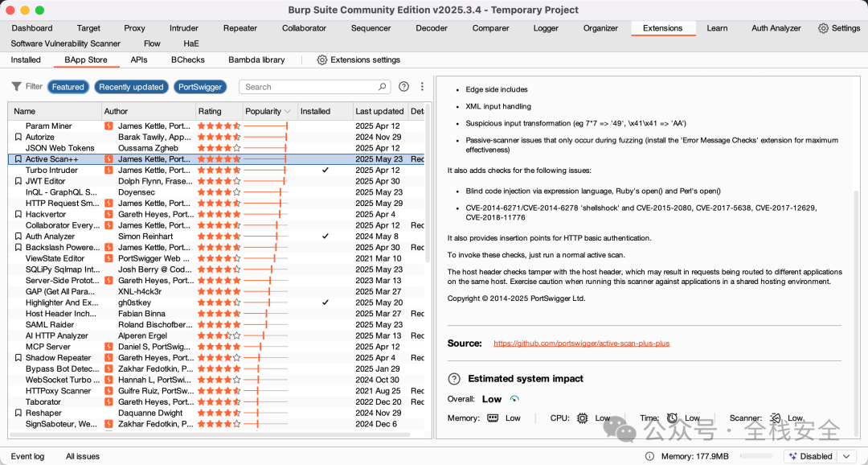Click installed checkmark for Highlighter And Extractor
The image size is (868, 465).
click(x=325, y=302)
